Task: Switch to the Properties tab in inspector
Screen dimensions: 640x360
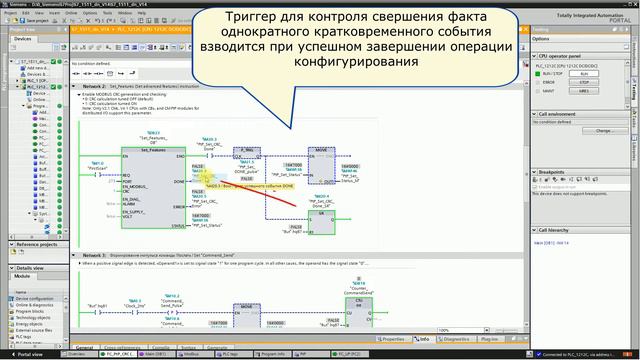Action: [x=391, y=339]
